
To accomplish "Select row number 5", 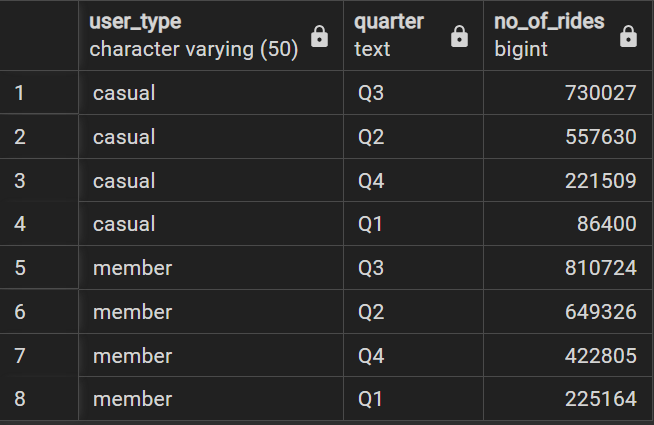I will (x=39, y=268).
